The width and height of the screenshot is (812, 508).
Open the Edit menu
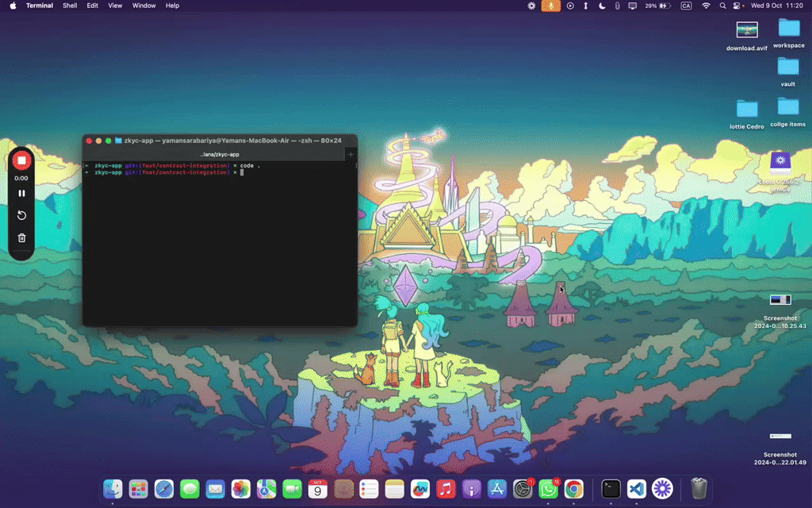coord(92,6)
